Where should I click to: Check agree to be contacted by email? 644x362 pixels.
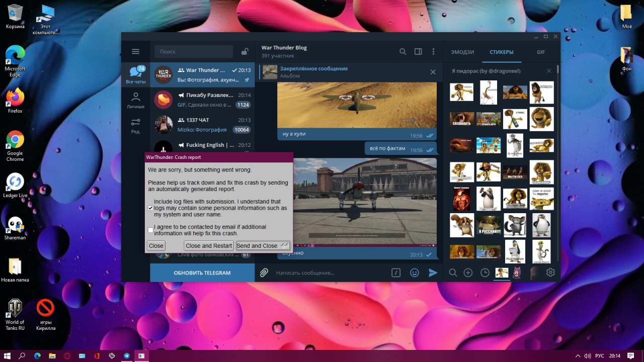(x=150, y=230)
